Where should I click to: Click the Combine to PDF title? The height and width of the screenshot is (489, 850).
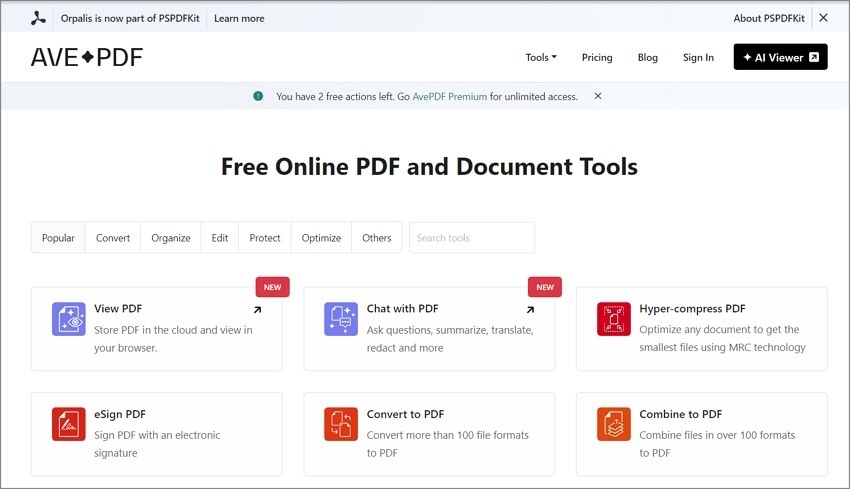pyautogui.click(x=680, y=414)
